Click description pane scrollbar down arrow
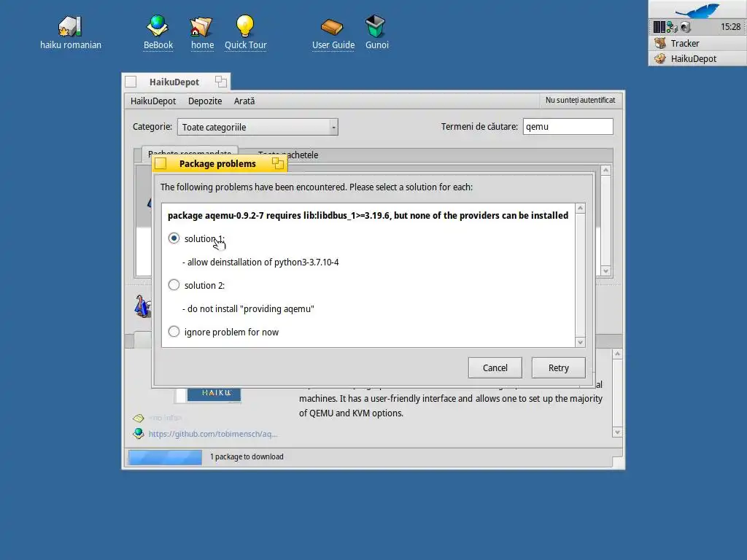This screenshot has height=560, width=747. pos(617,432)
